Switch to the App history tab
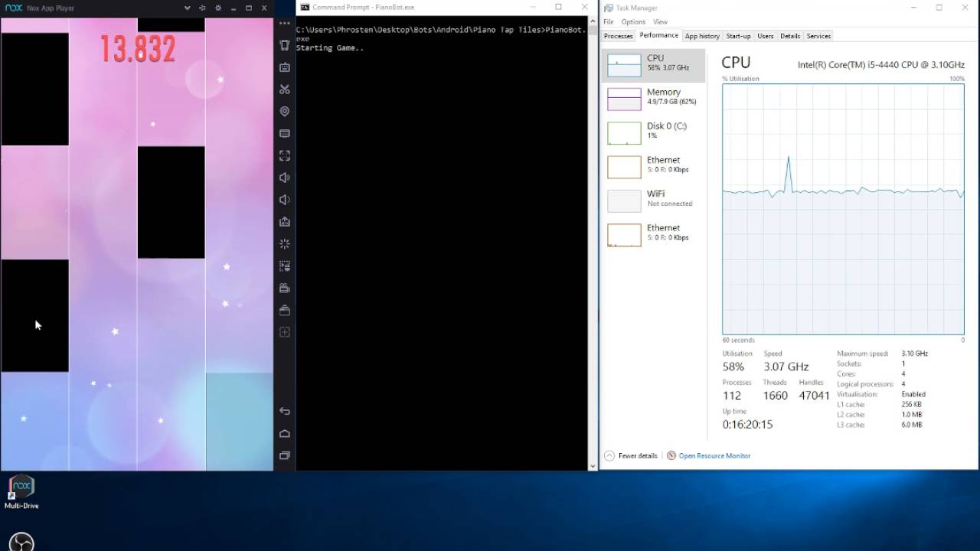 [702, 36]
